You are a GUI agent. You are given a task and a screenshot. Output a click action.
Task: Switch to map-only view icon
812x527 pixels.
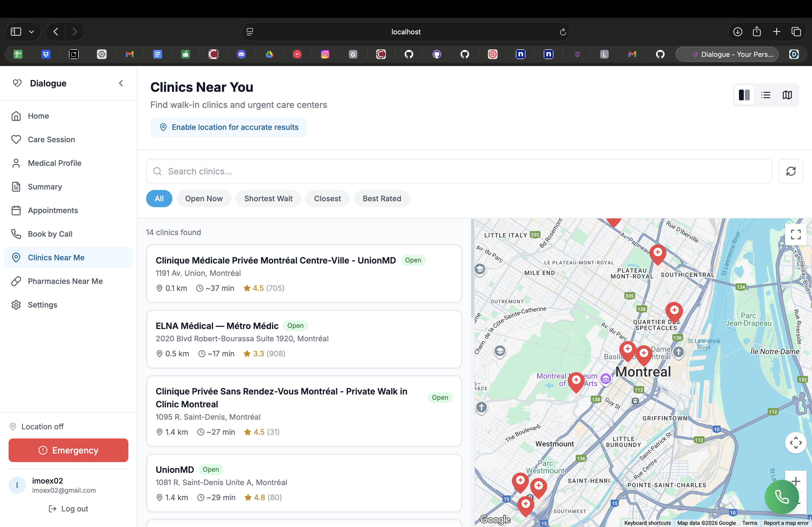787,95
